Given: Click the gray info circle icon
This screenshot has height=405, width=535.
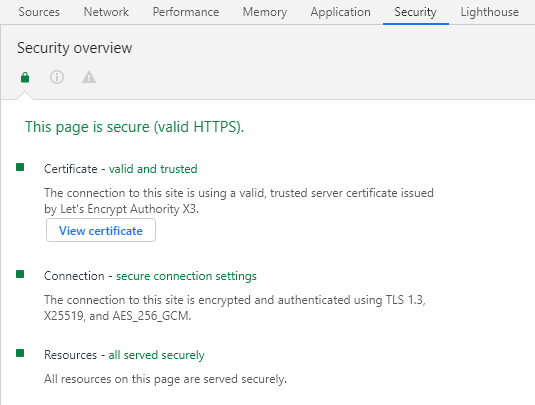Looking at the screenshot, I should (57, 77).
